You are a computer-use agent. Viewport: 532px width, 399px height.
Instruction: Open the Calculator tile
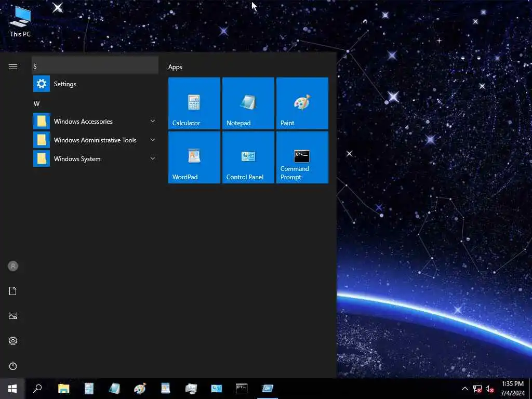click(x=194, y=103)
